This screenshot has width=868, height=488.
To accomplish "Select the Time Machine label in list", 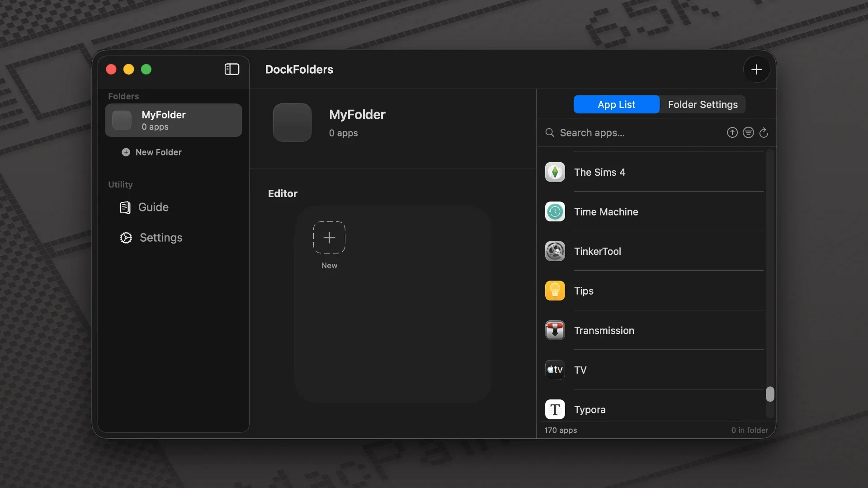I will 606,211.
